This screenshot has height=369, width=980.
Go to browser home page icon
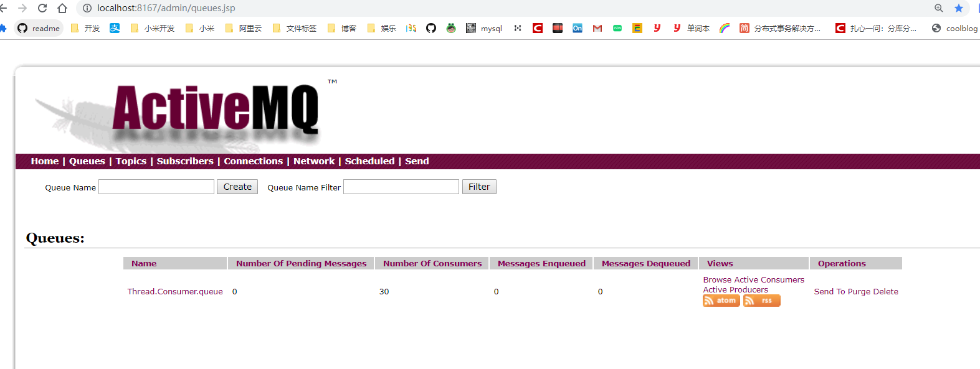click(62, 8)
